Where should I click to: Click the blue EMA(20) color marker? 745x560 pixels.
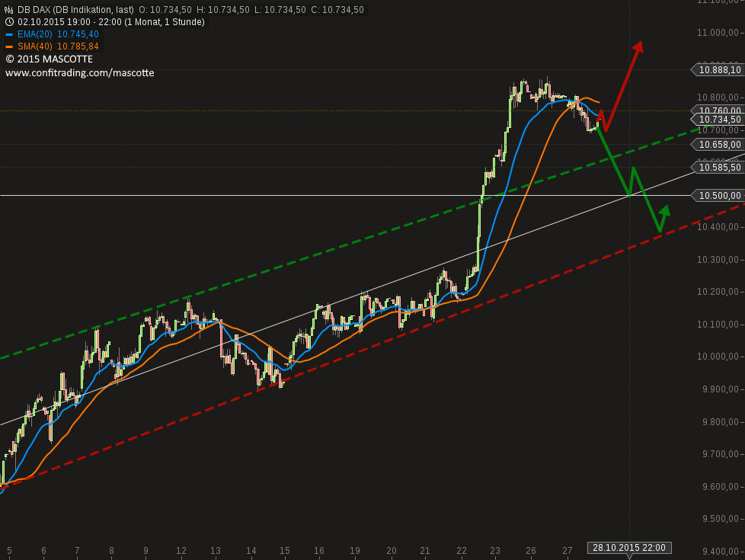9,35
